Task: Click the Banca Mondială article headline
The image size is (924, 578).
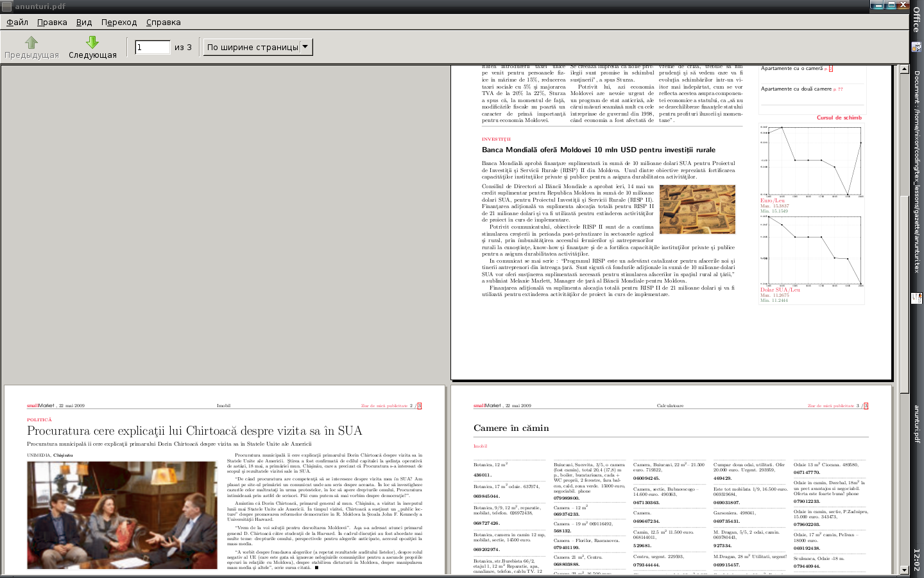Action: 599,150
